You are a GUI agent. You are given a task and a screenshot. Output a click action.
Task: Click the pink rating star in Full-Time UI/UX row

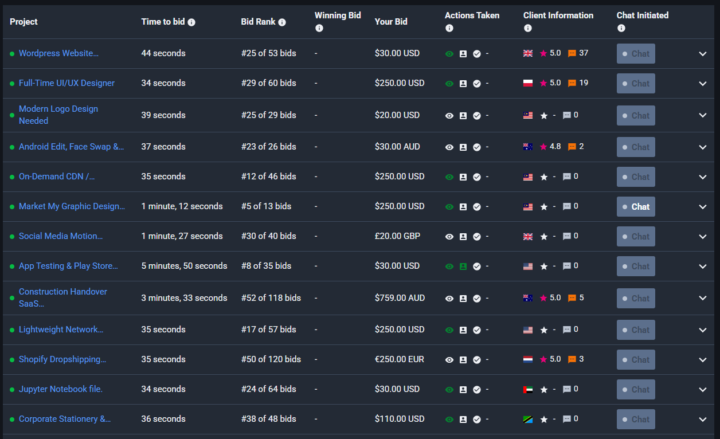pos(544,83)
